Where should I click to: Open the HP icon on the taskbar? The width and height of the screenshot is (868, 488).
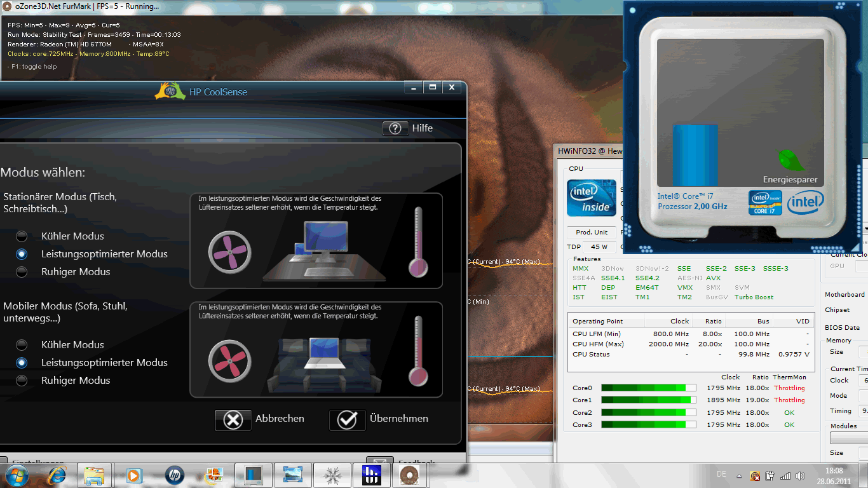click(x=174, y=475)
